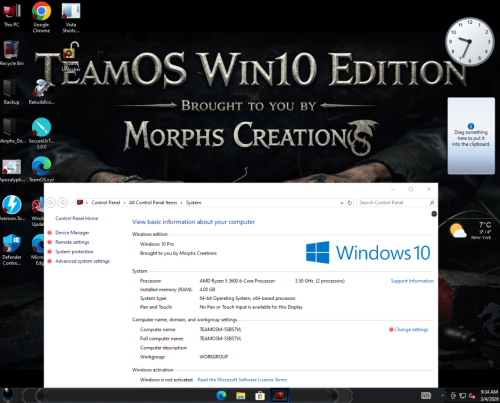Launch Microsoft Edge from the taskbar

221,395
